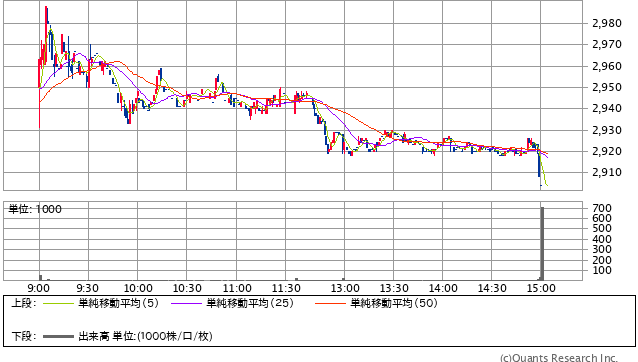This screenshot has height=362, width=638.
Task: Click the (c)Quants Research Inc. copyright text
Action: click(x=559, y=358)
